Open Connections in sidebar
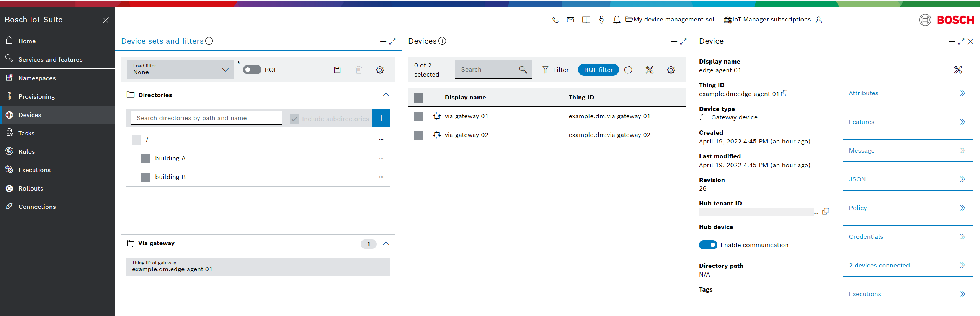The width and height of the screenshot is (980, 316). coord(57,207)
